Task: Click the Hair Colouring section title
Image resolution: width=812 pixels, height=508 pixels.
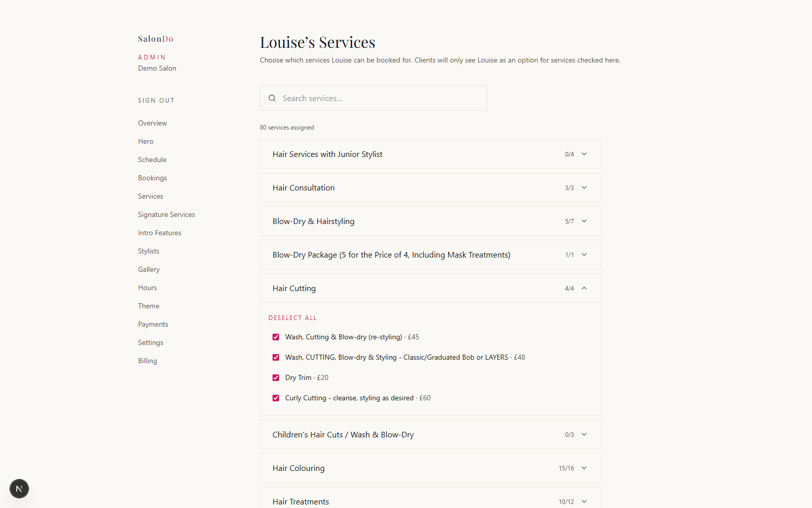Action: [x=298, y=468]
